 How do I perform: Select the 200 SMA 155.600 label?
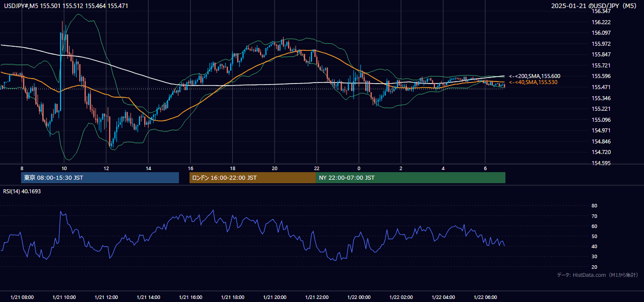pyautogui.click(x=534, y=76)
